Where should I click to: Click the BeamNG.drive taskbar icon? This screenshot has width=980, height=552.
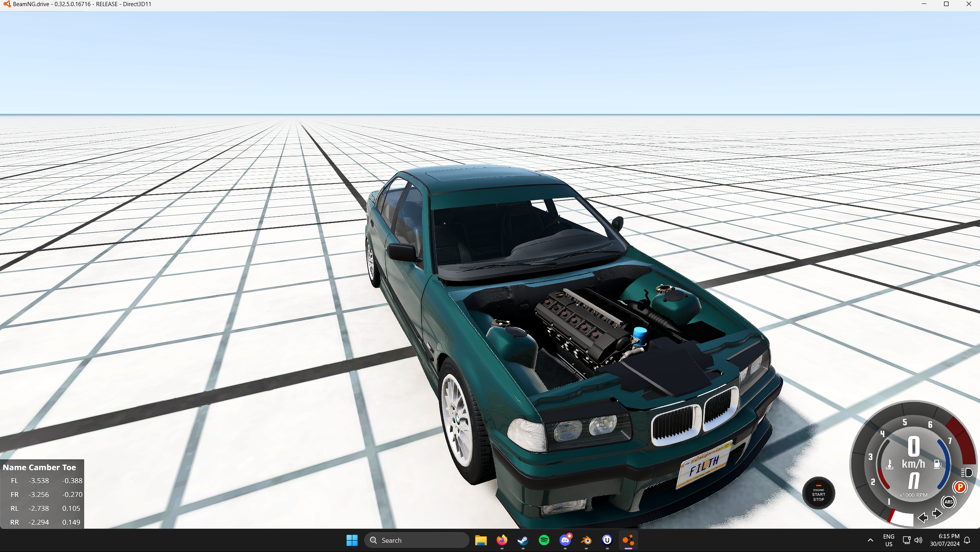pos(628,540)
